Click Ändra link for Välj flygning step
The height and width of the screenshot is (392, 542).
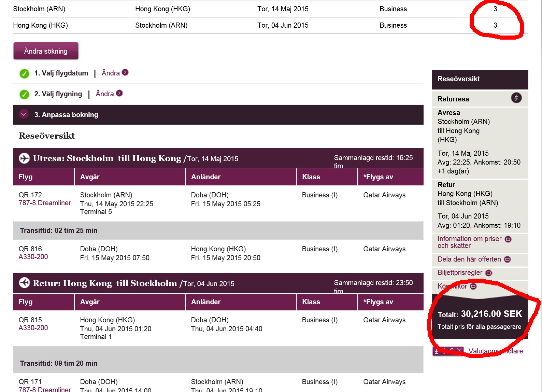(104, 94)
